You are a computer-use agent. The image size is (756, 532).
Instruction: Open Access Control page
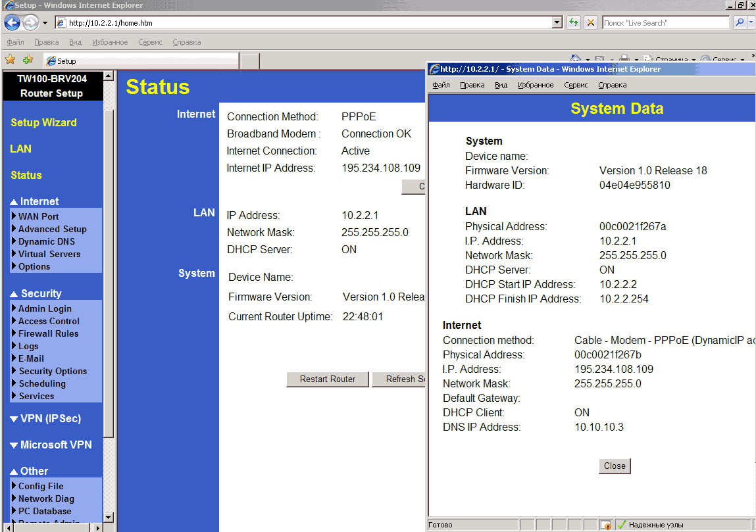click(x=49, y=322)
